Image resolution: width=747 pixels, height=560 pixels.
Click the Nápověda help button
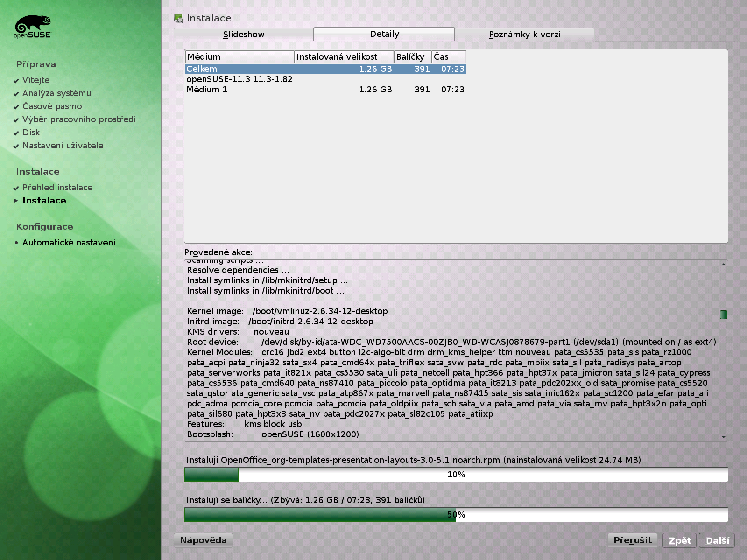point(204,540)
